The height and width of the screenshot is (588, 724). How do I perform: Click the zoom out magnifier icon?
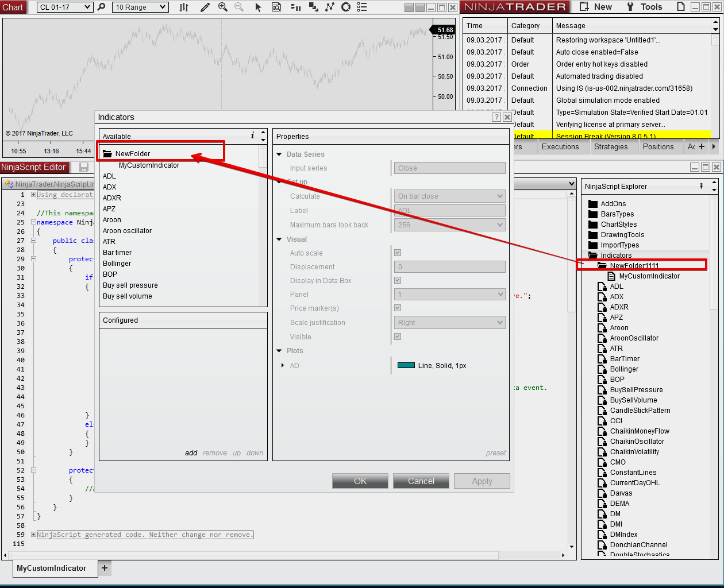(239, 7)
